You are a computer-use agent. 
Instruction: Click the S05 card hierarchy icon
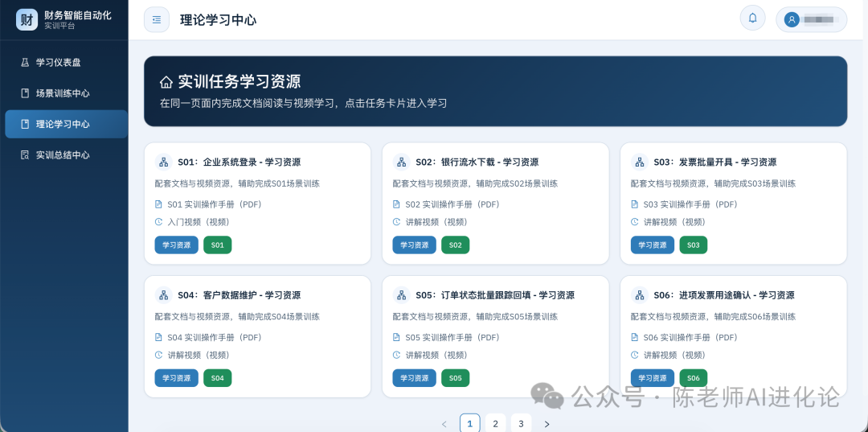coord(402,295)
